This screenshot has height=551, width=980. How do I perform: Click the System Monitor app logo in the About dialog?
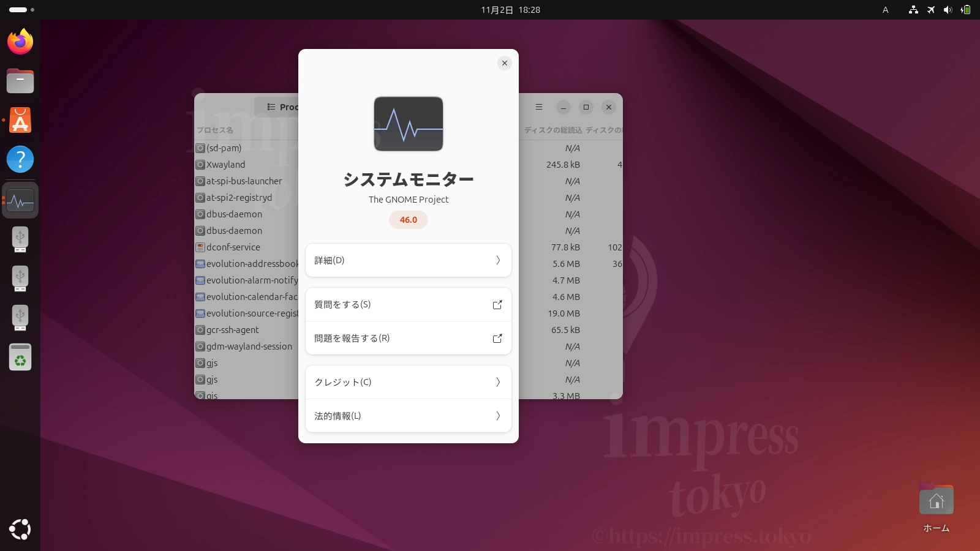point(409,124)
